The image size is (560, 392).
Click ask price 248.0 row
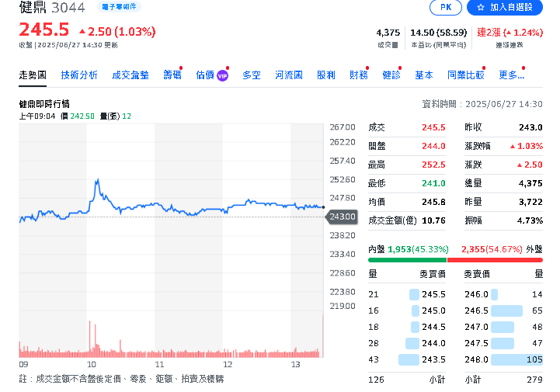(x=503, y=359)
